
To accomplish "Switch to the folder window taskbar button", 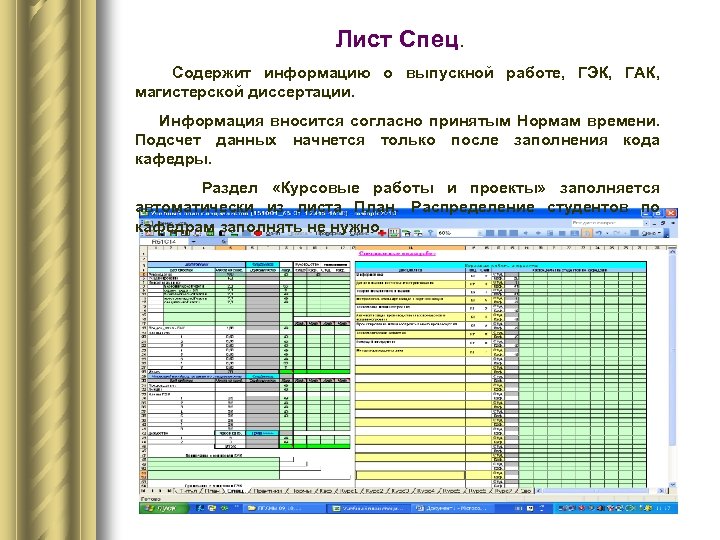I will click(x=284, y=508).
